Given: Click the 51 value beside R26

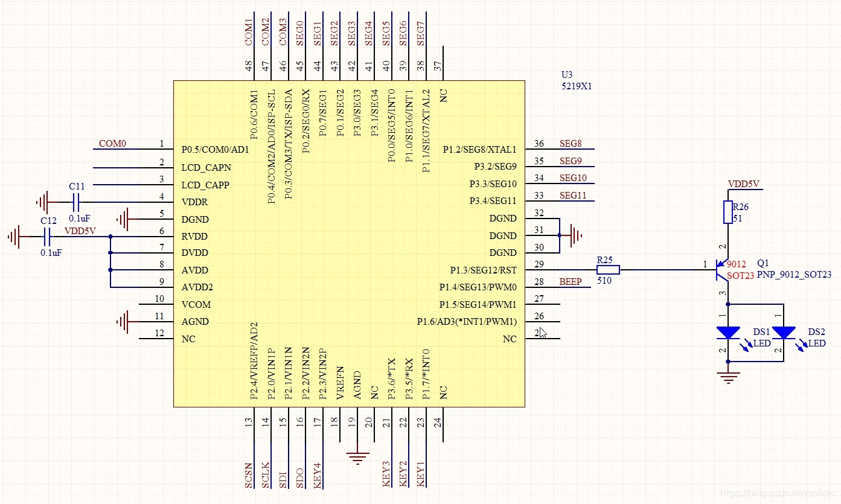Looking at the screenshot, I should (738, 219).
